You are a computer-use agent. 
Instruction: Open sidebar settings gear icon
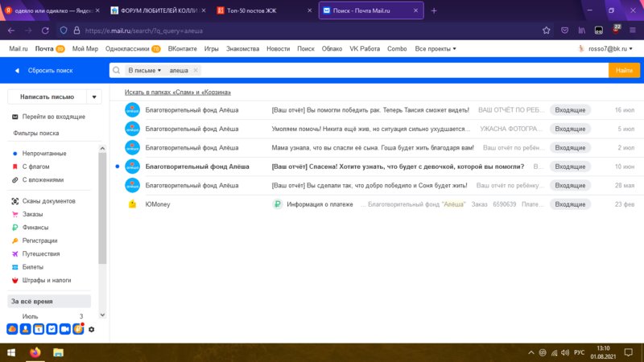92,329
